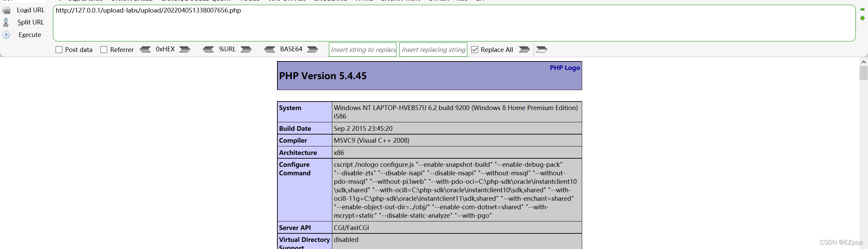Screen dimensions: 868x249
Task: Click the Split URL scissors icon
Action: point(6,22)
